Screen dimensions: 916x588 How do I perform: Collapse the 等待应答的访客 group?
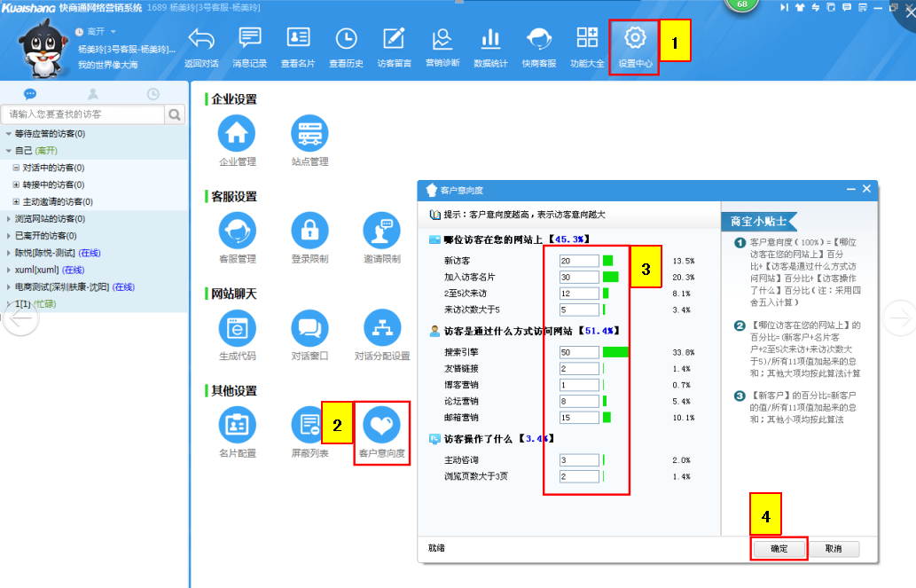click(9, 134)
